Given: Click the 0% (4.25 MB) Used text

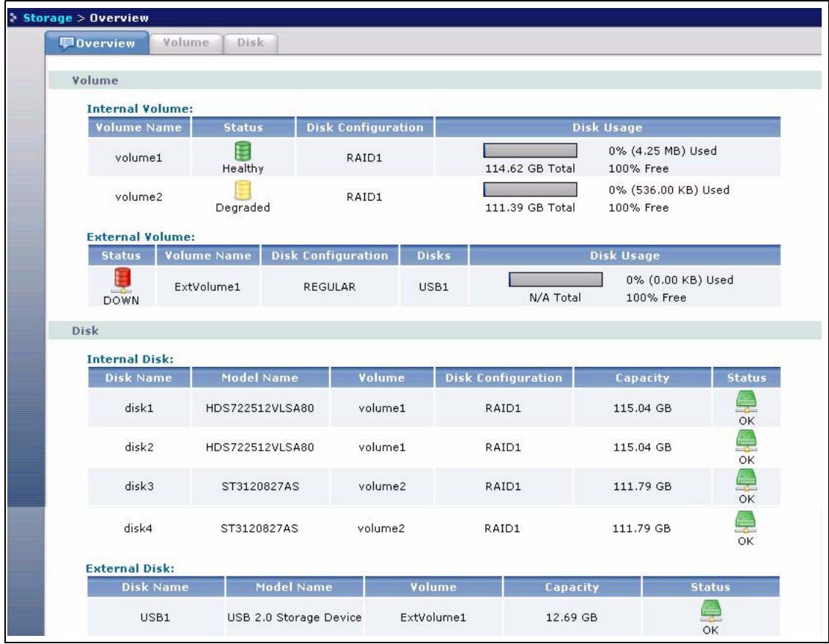Looking at the screenshot, I should (x=663, y=151).
